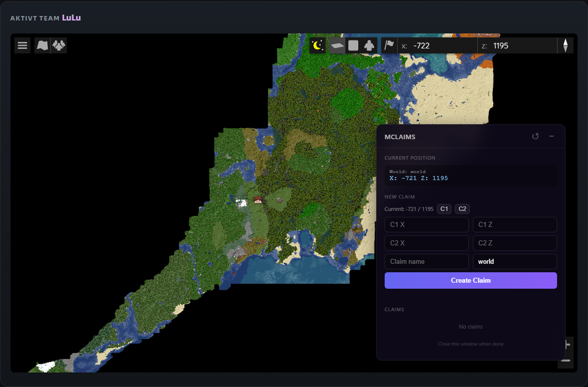This screenshot has height=387, width=588.
Task: Click the Create Claim button
Action: [x=471, y=280]
